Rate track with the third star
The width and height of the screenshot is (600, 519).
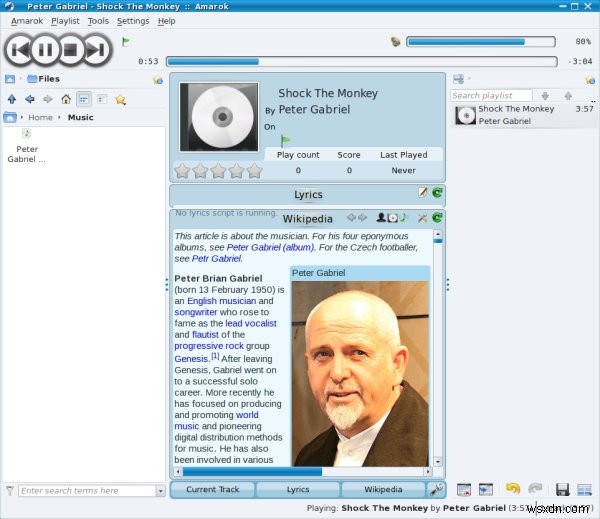tap(217, 171)
